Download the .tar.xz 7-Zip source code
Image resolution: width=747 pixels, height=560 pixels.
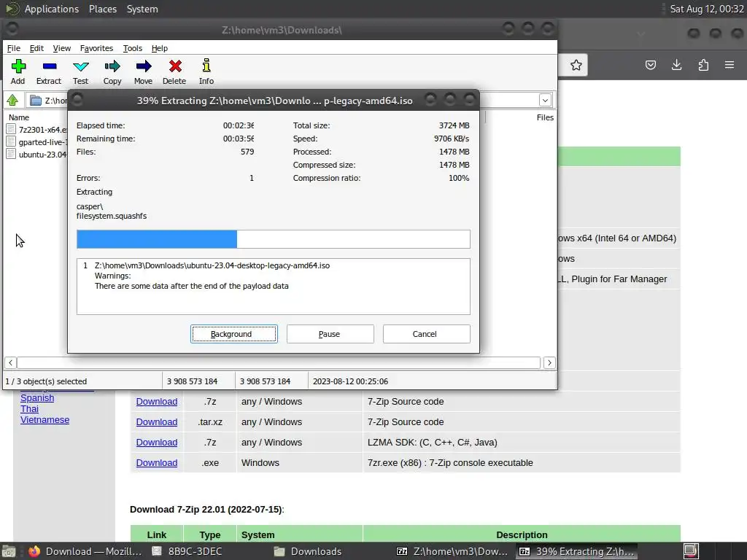(x=157, y=422)
